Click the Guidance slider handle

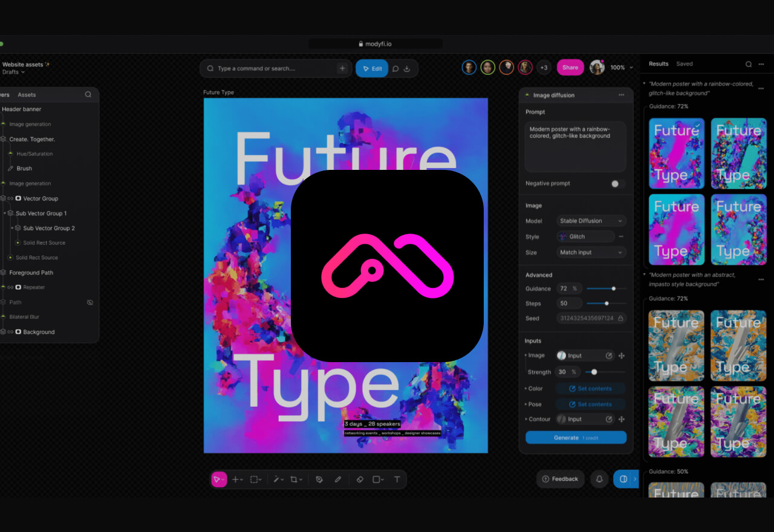(614, 288)
